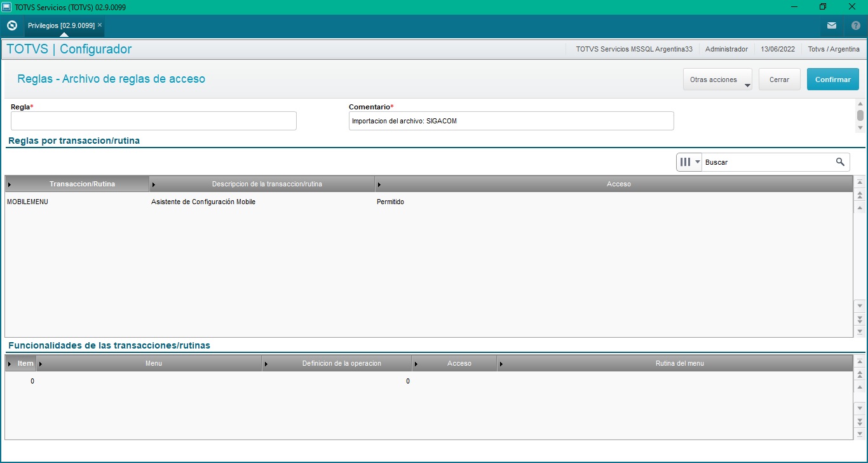Viewport: 868px width, 463px height.
Task: Click the 'TOTVS | Configurador' title
Action: [x=69, y=49]
